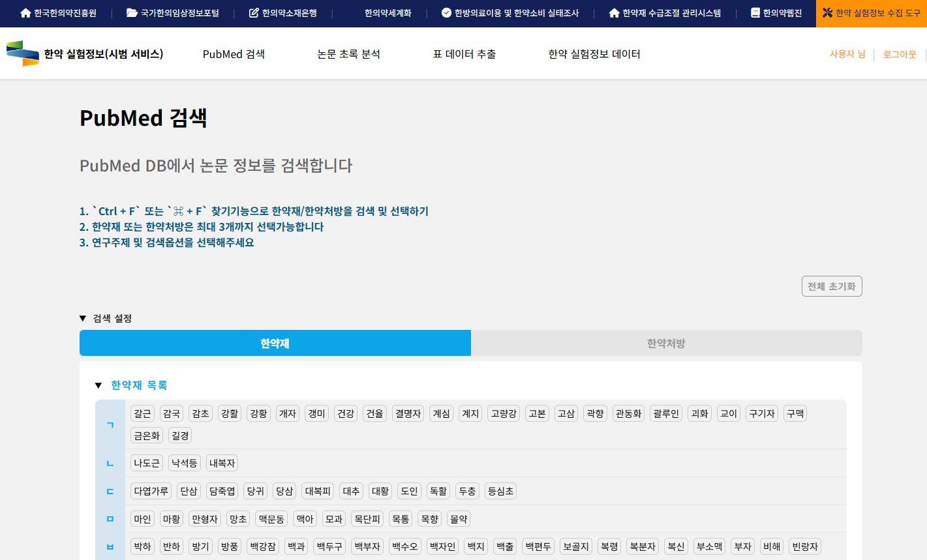Select the herb 나도근

(x=147, y=463)
